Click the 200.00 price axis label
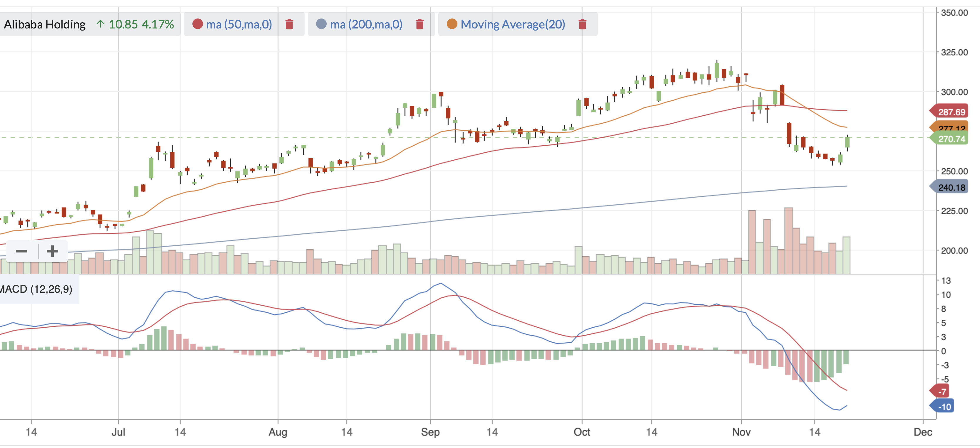 954,250
